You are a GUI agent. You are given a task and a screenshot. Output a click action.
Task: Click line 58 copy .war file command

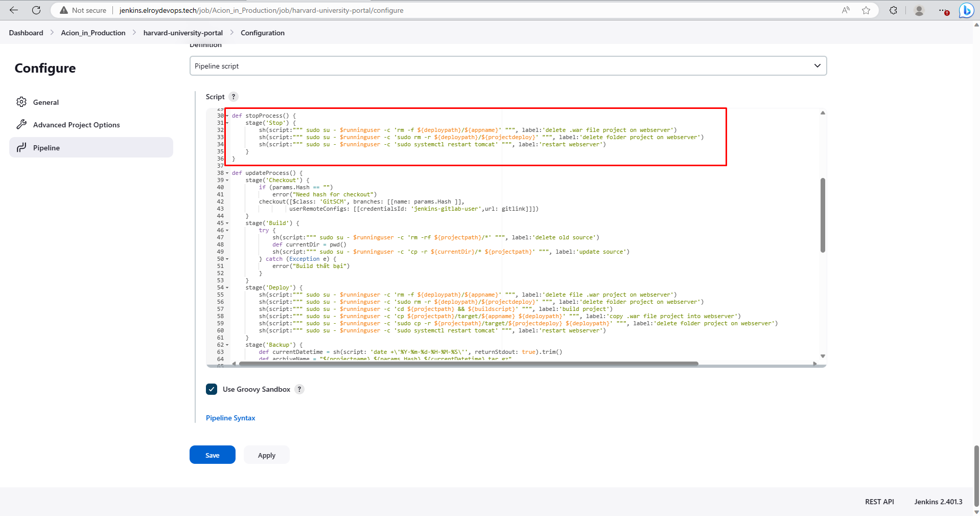[500, 317]
